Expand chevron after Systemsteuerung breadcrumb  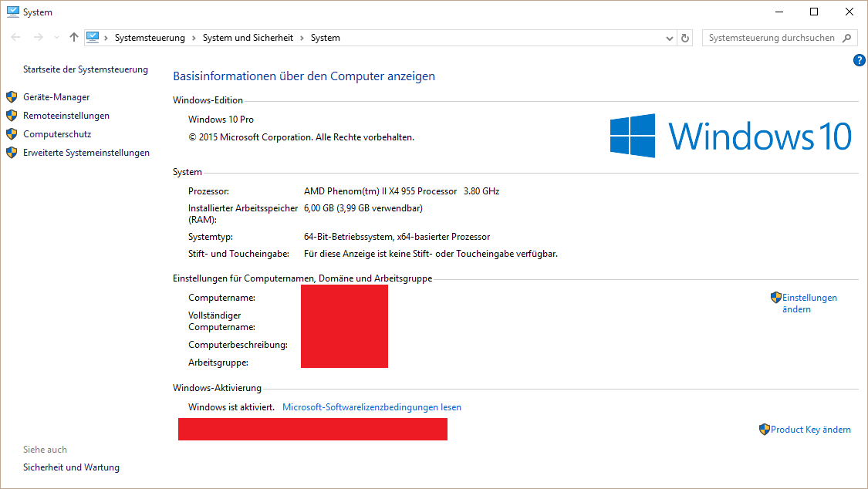click(194, 38)
